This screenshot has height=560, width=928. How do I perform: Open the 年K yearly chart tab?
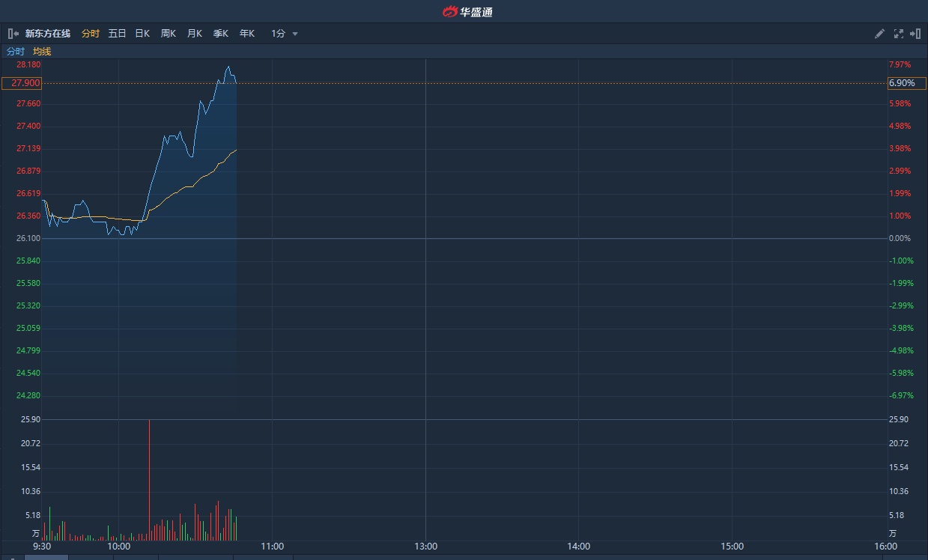click(247, 34)
